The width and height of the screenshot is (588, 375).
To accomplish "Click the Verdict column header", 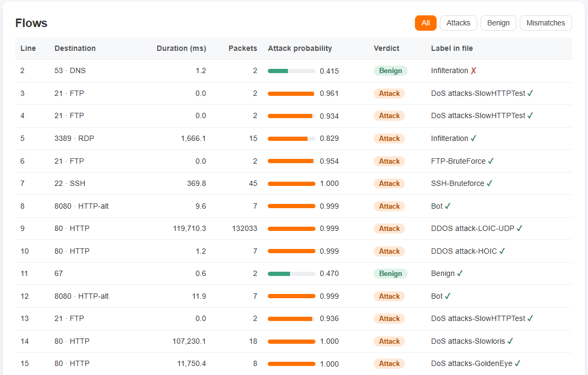I will (386, 48).
